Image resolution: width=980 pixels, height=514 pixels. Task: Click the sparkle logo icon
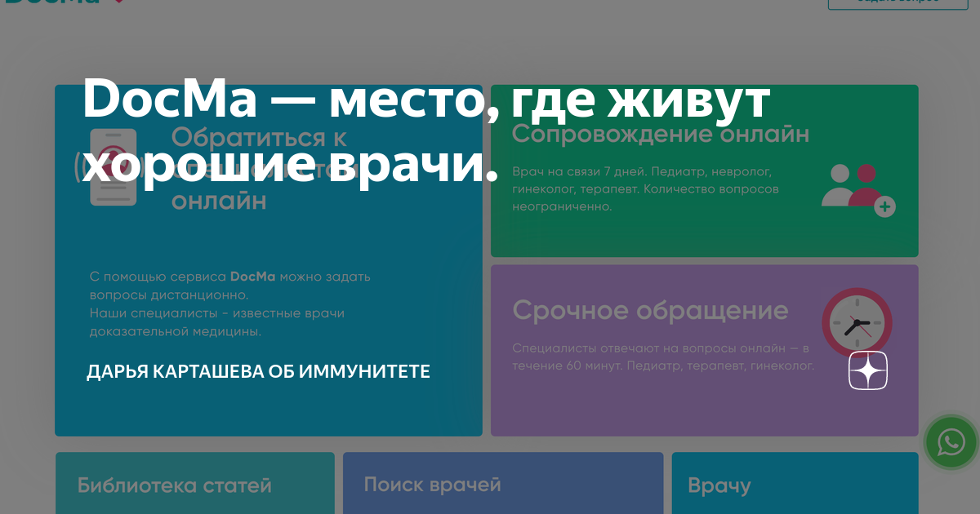coord(867,371)
